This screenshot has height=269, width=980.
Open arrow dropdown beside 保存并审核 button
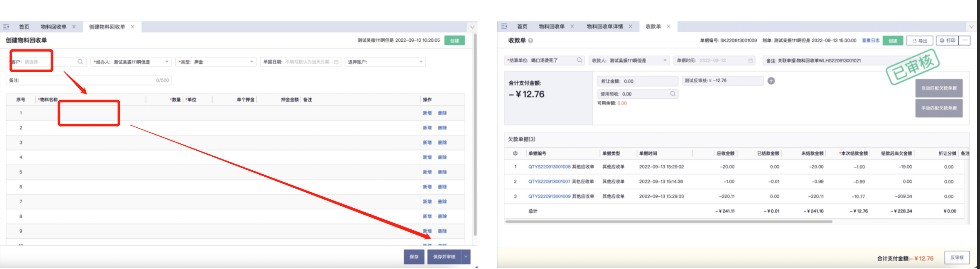pyautogui.click(x=466, y=257)
